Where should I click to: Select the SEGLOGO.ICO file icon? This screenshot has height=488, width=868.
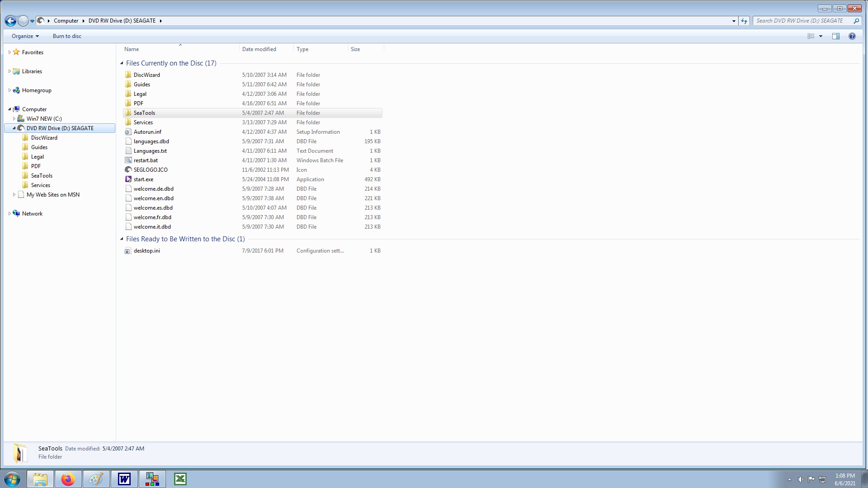tap(128, 170)
